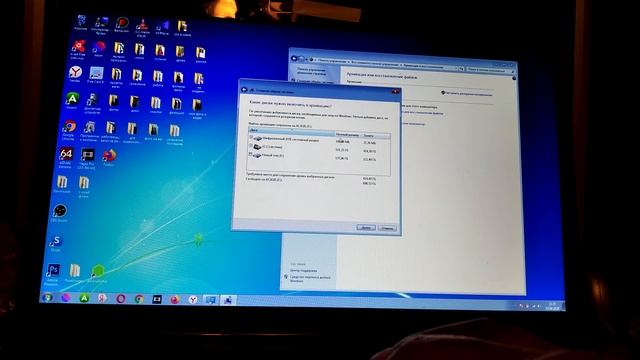Sort by the total size column header
Viewport: 640px width, 360px height.
coord(348,134)
